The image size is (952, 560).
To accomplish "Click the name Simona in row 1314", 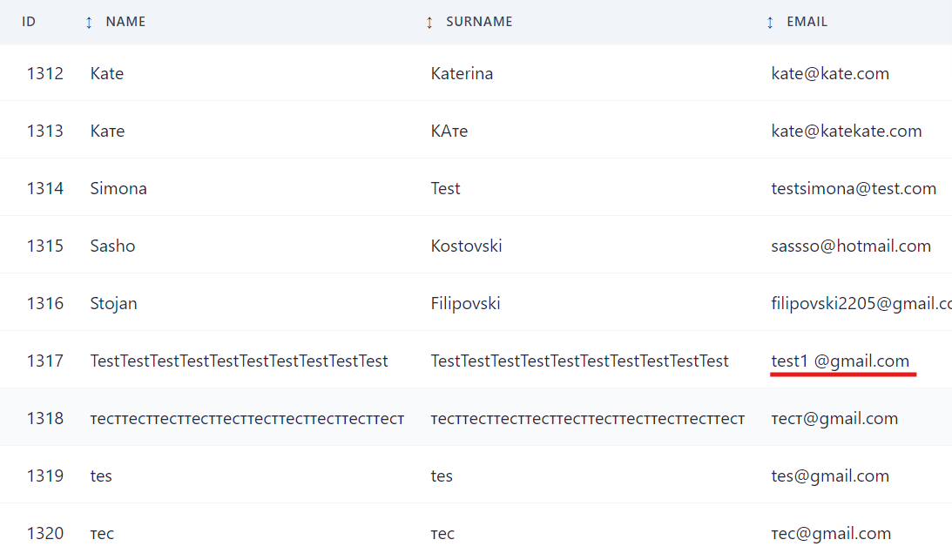I will 118,188.
